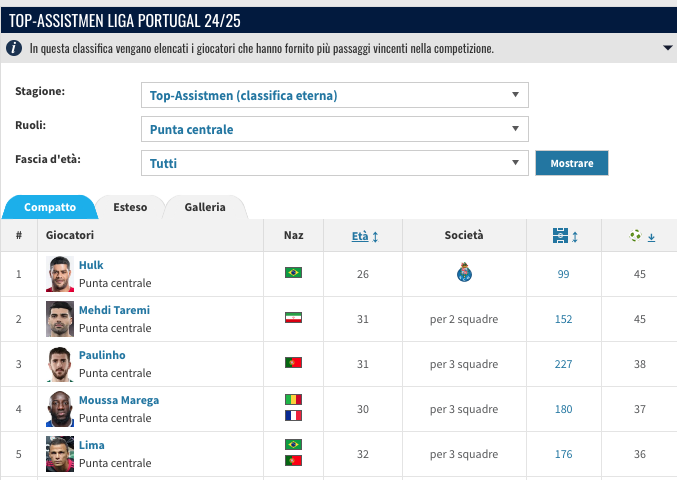Select the Compatto tab

pos(50,207)
